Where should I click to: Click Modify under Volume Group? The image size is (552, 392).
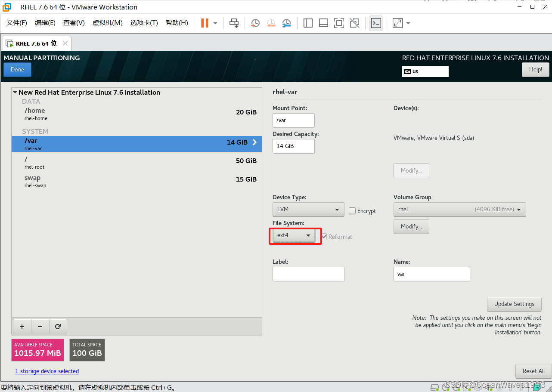[411, 227]
